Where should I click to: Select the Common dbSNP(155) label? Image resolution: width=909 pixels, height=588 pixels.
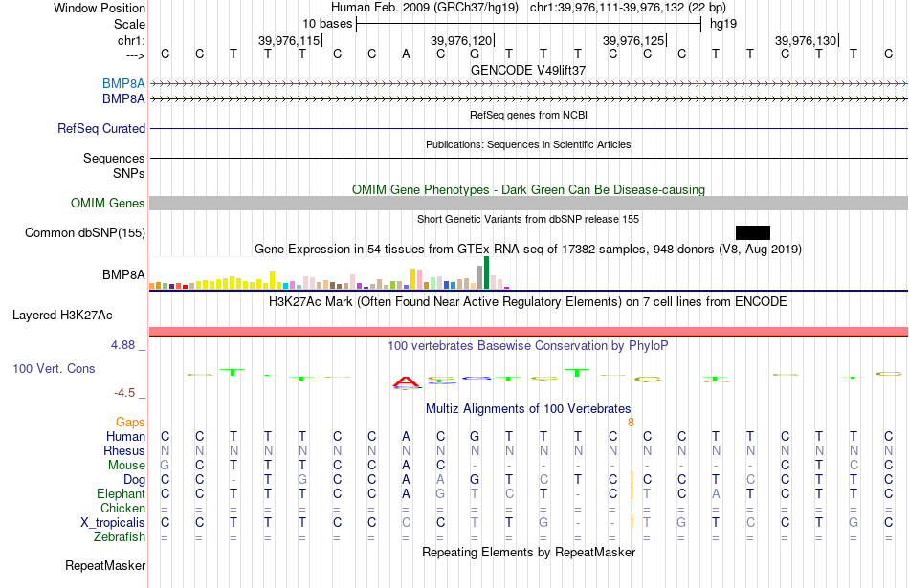85,233
